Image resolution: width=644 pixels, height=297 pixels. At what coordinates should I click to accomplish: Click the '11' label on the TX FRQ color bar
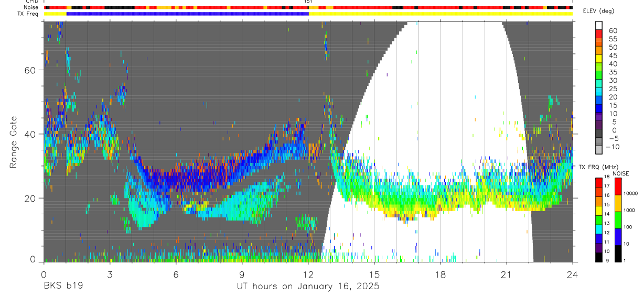(x=607, y=242)
